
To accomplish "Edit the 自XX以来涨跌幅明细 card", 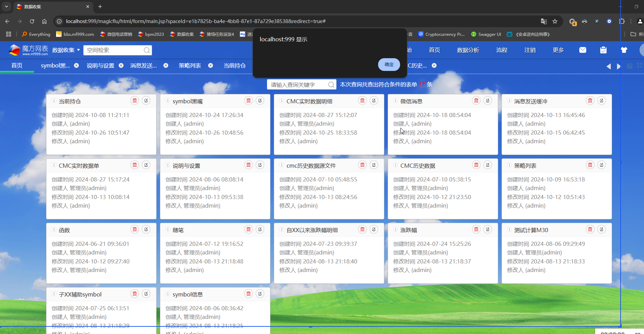I will [374, 229].
